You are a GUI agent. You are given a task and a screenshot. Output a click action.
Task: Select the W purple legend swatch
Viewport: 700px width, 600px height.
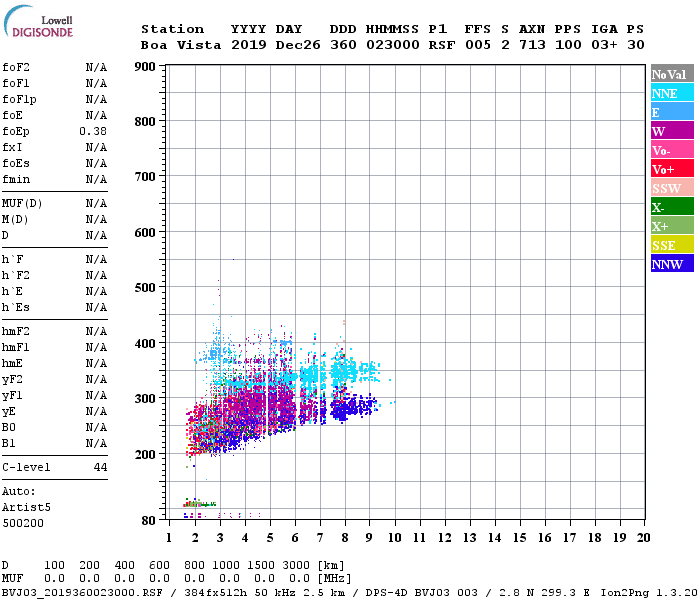coord(672,131)
